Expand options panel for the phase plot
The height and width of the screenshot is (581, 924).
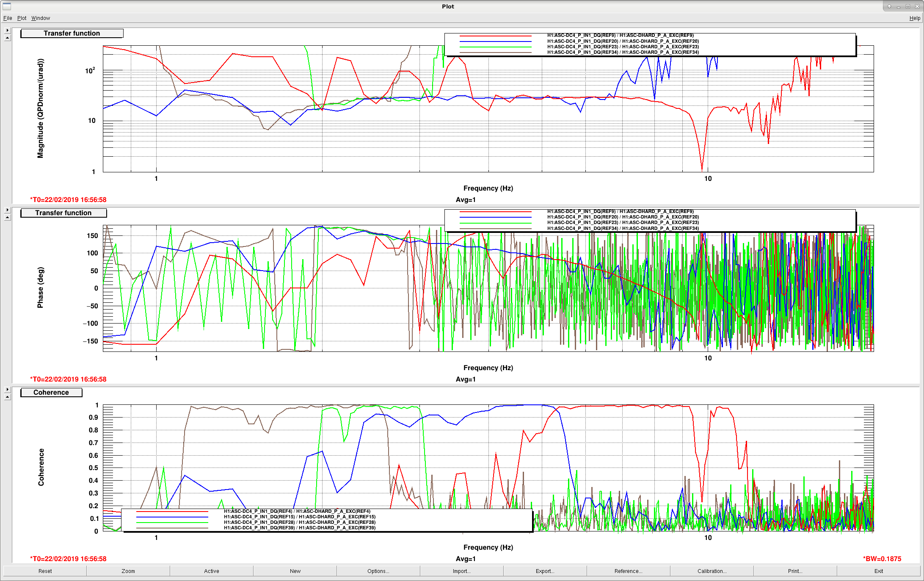[x=7, y=210]
